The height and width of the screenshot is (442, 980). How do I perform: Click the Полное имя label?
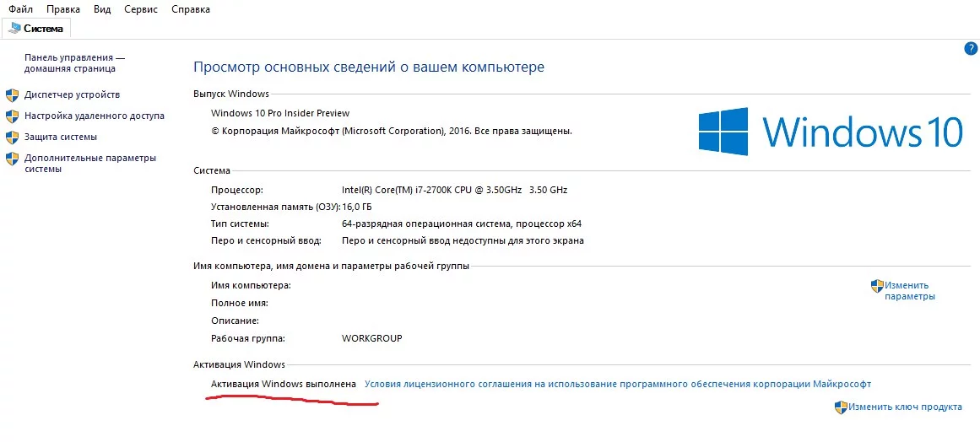tap(240, 303)
